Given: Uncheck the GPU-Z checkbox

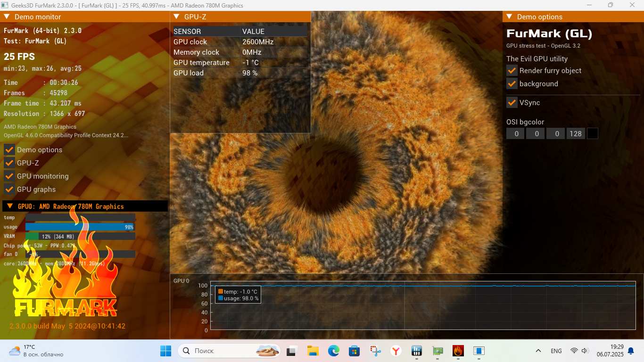Looking at the screenshot, I should (9, 163).
